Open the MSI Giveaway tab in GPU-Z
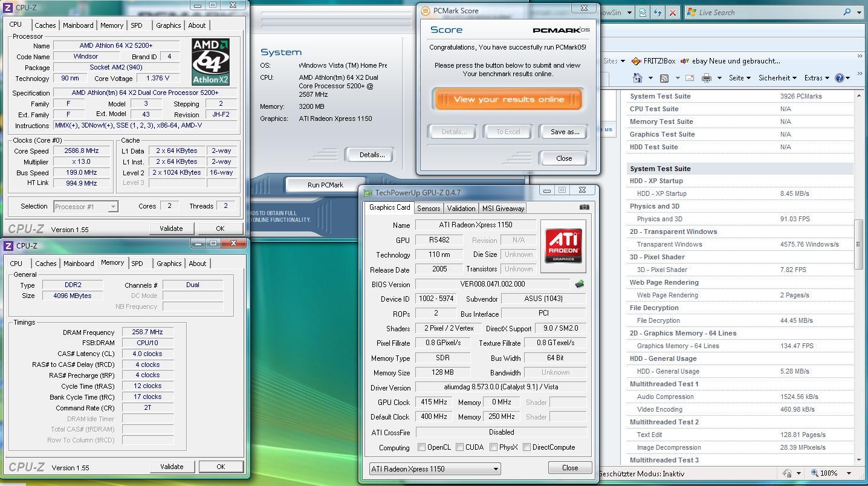 click(x=503, y=208)
